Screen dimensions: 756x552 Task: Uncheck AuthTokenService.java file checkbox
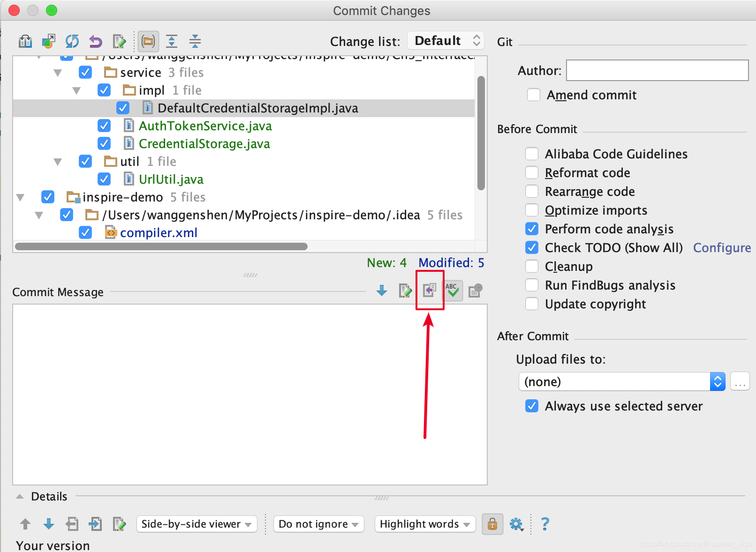click(x=104, y=126)
